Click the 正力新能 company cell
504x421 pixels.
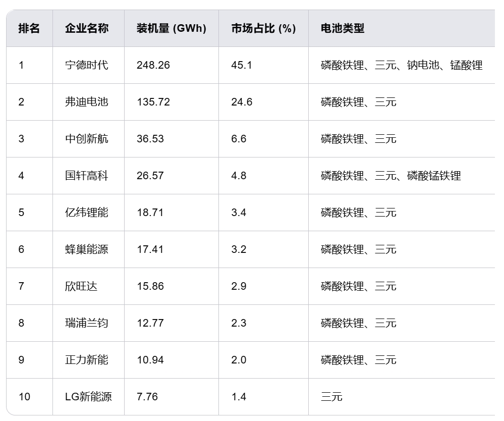[x=86, y=360]
